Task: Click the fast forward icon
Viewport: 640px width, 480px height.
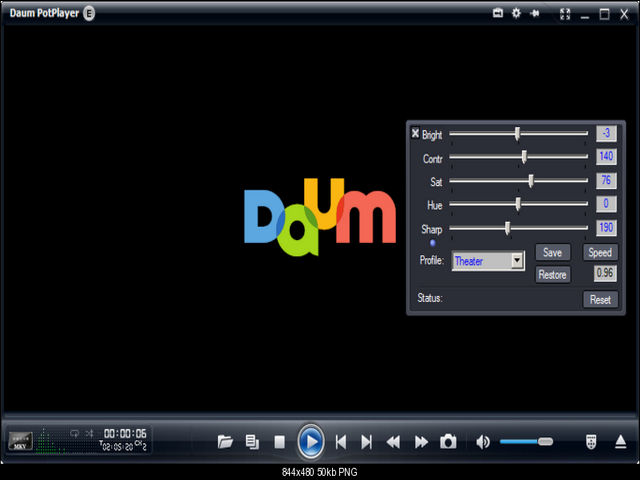Action: [x=421, y=441]
